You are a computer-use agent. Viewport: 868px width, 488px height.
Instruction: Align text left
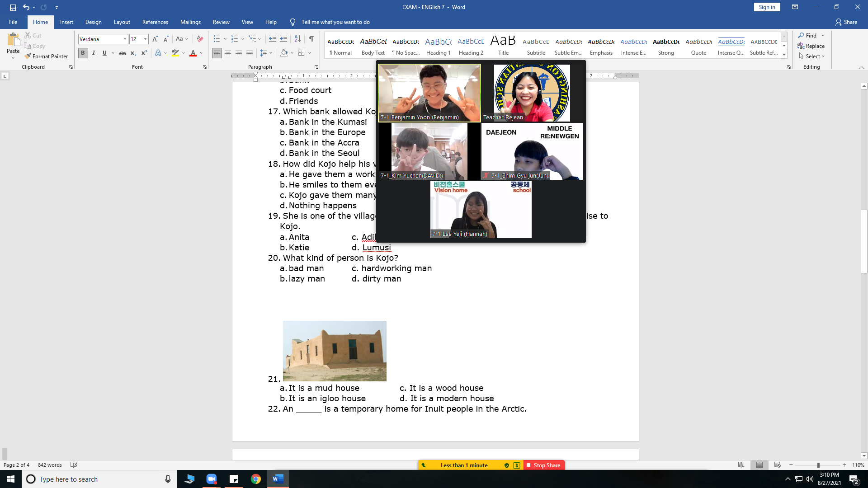[217, 53]
